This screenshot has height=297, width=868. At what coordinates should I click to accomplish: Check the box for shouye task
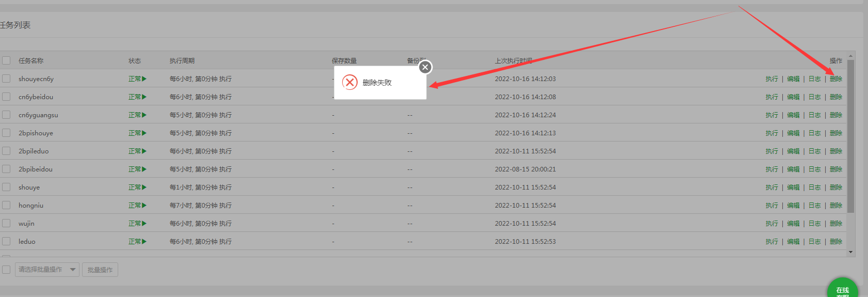6,187
